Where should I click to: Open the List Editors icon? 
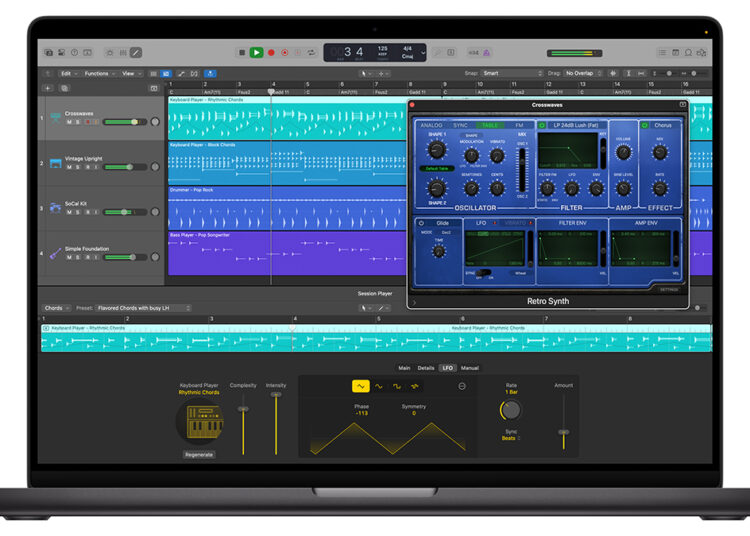(662, 53)
